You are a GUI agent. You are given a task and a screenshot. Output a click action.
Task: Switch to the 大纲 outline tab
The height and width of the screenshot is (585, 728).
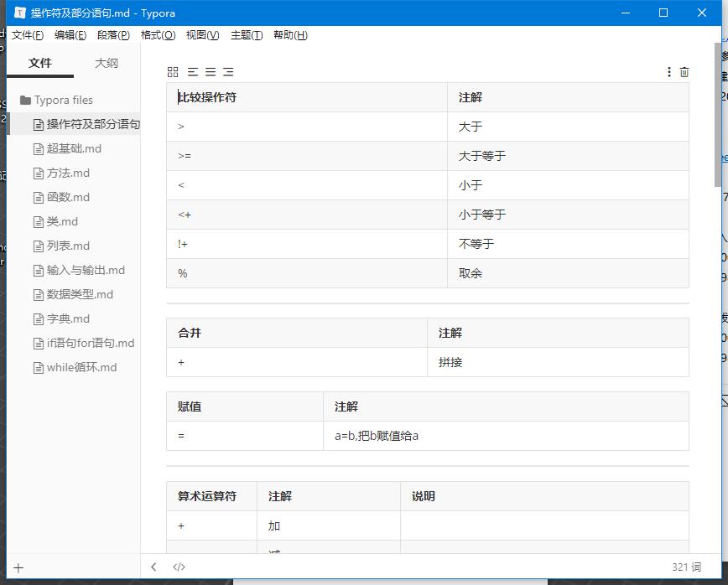[x=107, y=63]
